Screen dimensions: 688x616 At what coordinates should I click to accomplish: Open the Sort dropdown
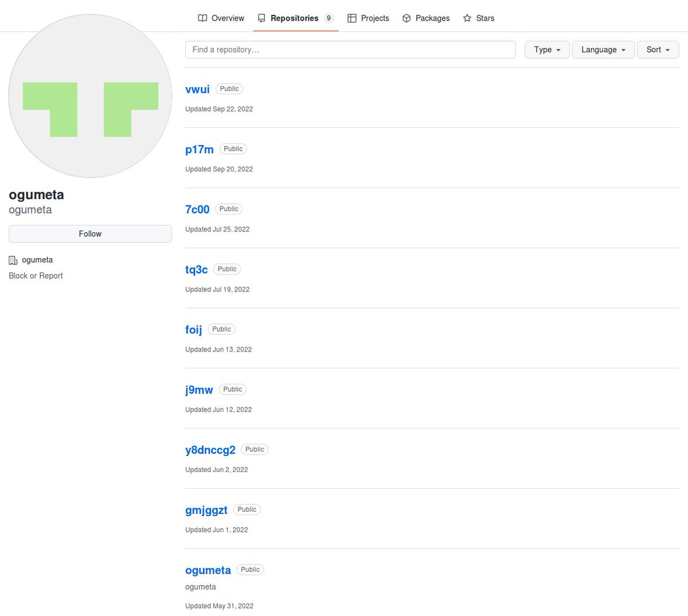(658, 50)
